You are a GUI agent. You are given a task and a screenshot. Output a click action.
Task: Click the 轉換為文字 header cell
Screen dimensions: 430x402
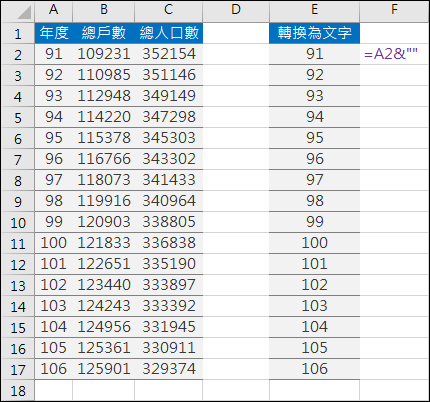(x=314, y=33)
